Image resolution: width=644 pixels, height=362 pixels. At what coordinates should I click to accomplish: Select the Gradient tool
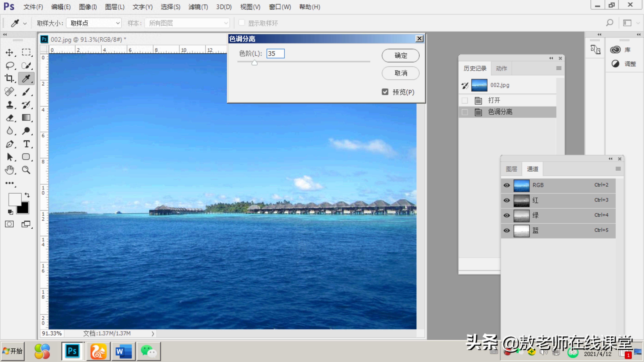click(x=26, y=117)
